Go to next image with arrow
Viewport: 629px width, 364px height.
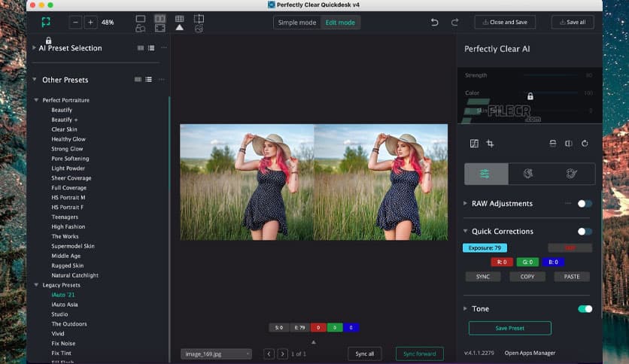pos(282,353)
